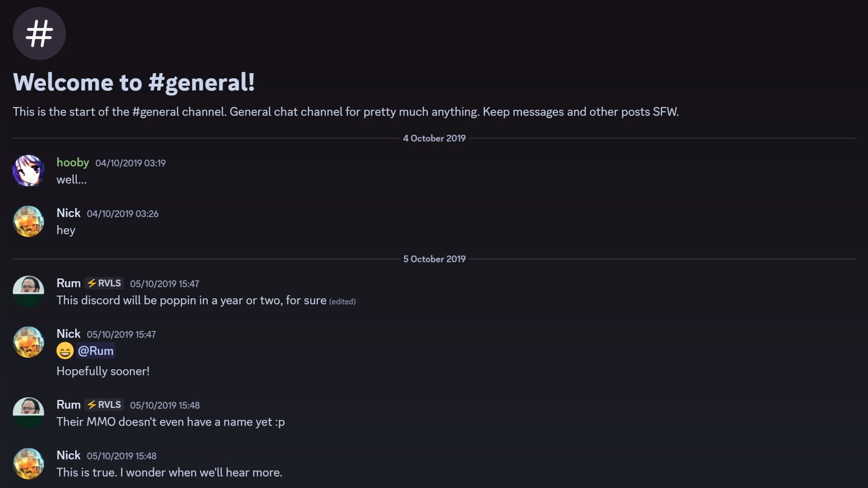Click Nick's username above the 'hey' message
868x488 pixels.
tap(68, 213)
